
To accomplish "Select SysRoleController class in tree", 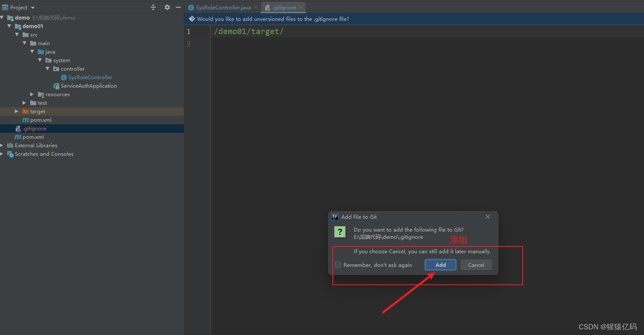I will (x=90, y=77).
